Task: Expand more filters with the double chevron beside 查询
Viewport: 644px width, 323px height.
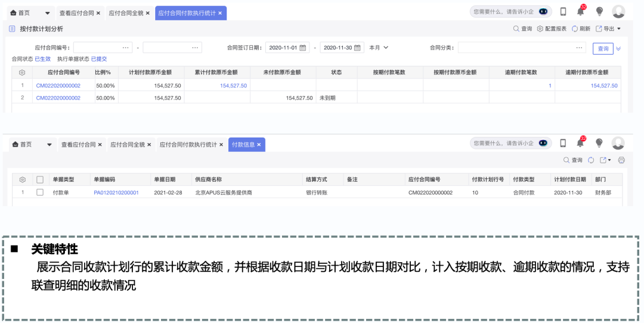Action: pyautogui.click(x=618, y=48)
